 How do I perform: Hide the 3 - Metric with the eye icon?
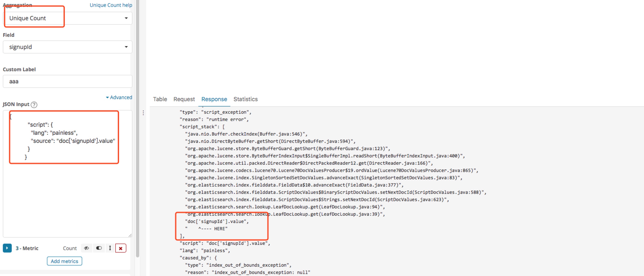click(x=86, y=248)
